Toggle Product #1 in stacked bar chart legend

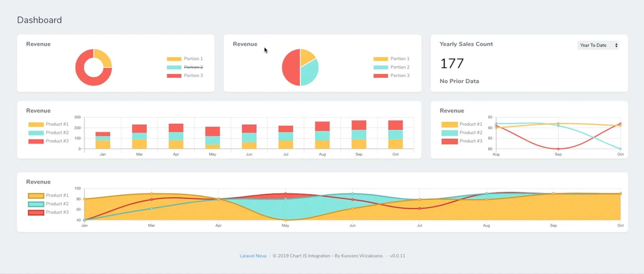pos(48,124)
